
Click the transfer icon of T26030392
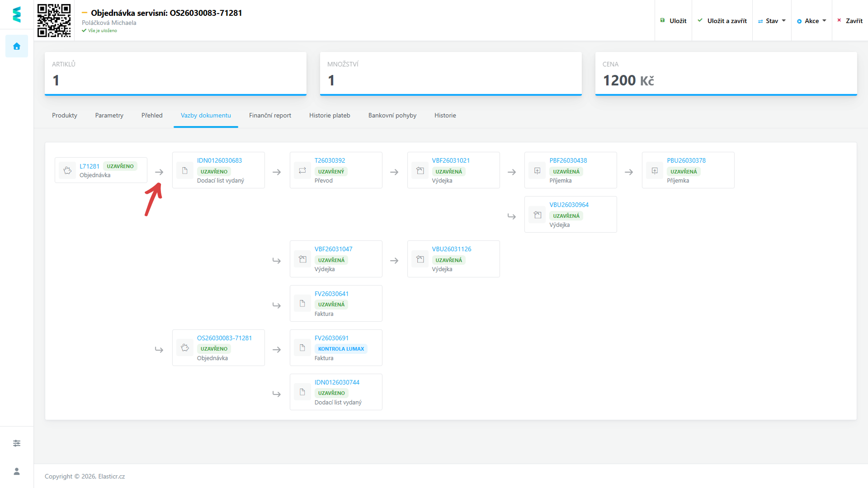click(302, 170)
